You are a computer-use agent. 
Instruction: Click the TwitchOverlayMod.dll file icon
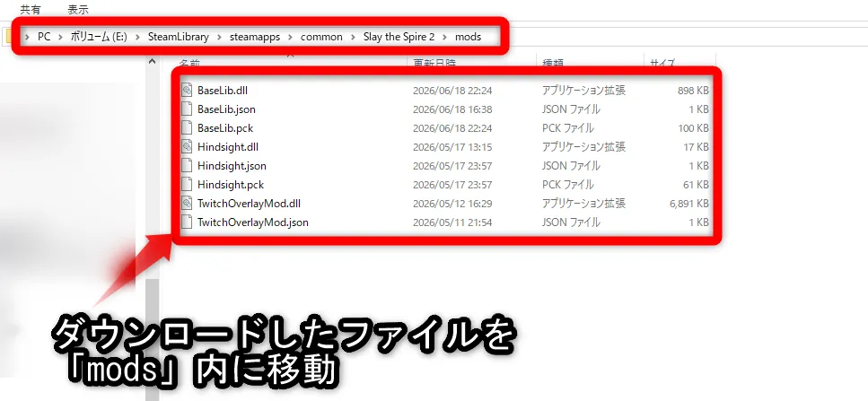tap(187, 203)
